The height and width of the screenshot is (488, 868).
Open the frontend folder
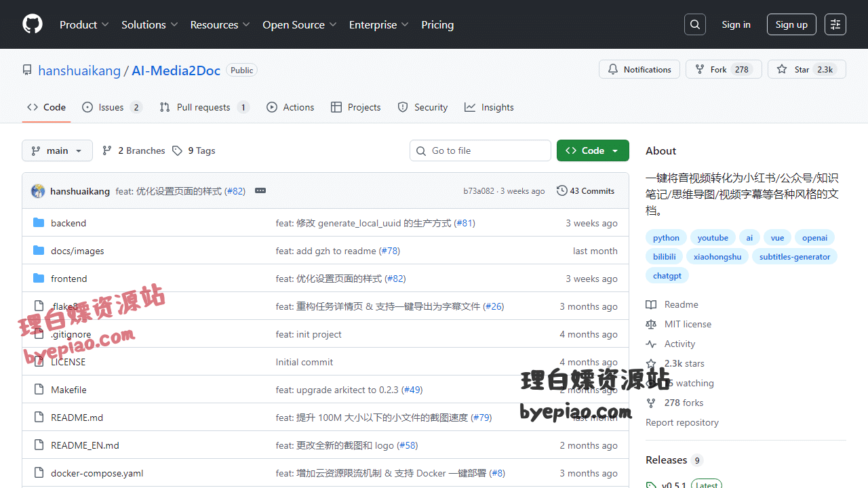[x=69, y=279]
